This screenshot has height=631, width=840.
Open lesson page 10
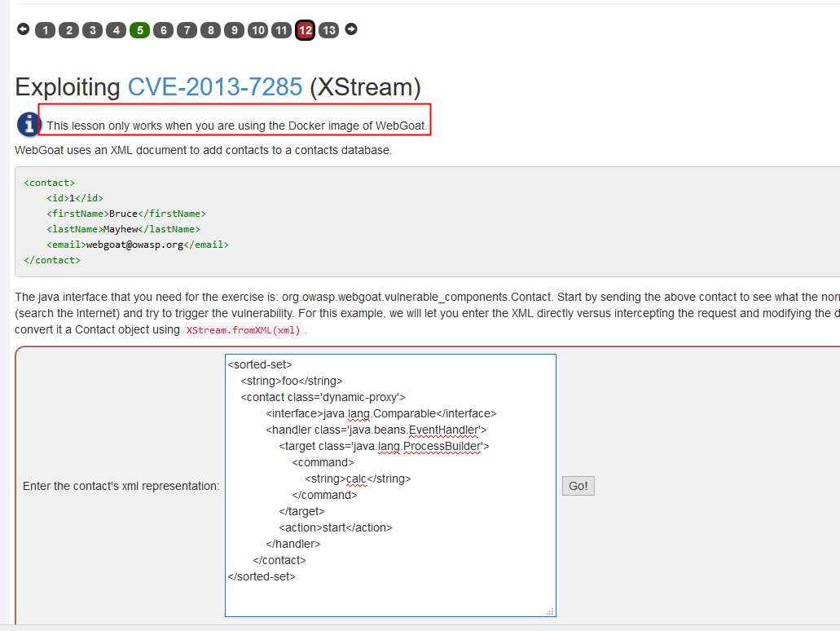point(258,30)
